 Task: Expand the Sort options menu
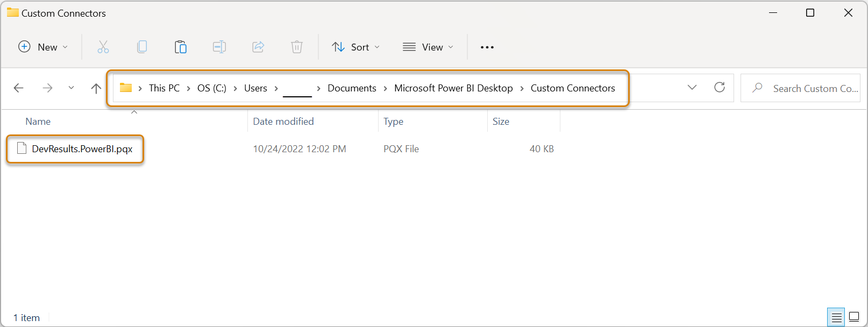point(356,47)
